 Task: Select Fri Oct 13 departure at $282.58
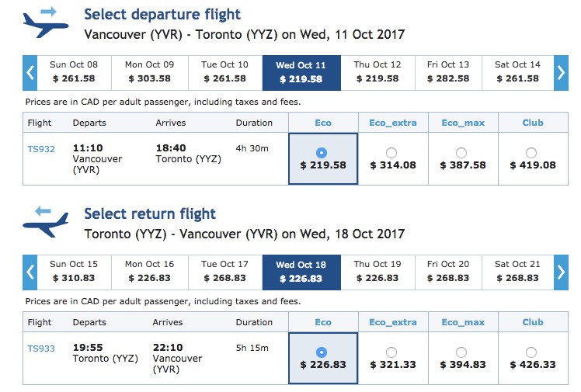pos(448,73)
